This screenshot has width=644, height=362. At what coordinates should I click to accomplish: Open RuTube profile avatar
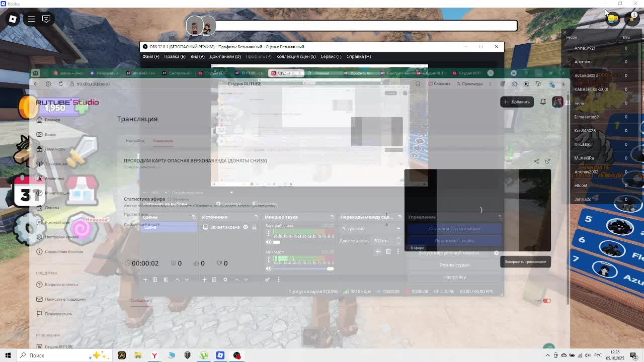pos(557,102)
